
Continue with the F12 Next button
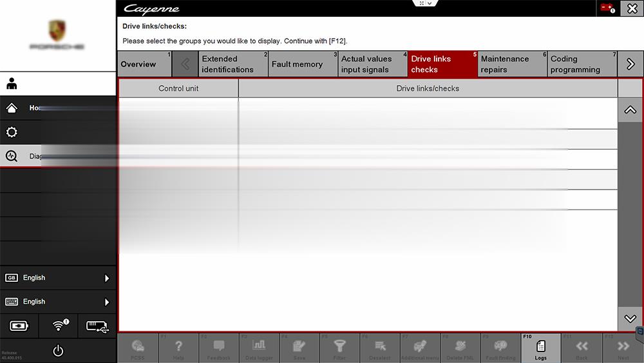tap(623, 349)
